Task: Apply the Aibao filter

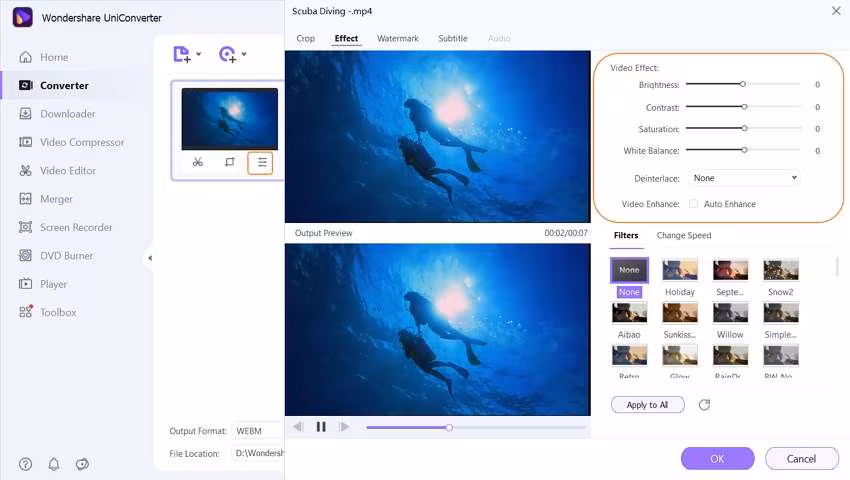Action: pos(629,313)
